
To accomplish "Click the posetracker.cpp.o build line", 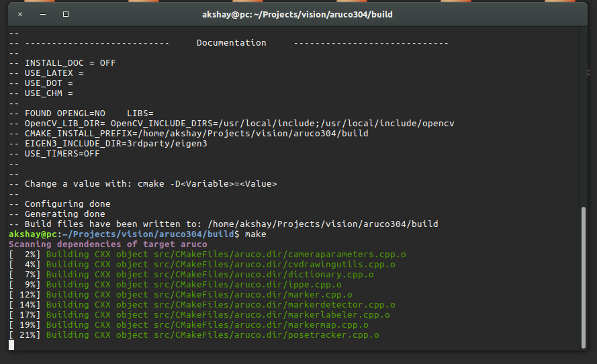I will pyautogui.click(x=194, y=335).
